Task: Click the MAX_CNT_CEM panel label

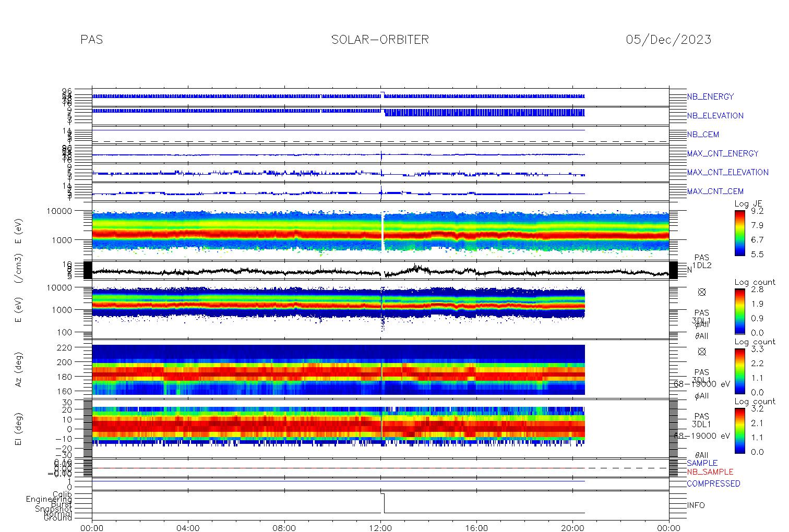Action: [x=715, y=191]
